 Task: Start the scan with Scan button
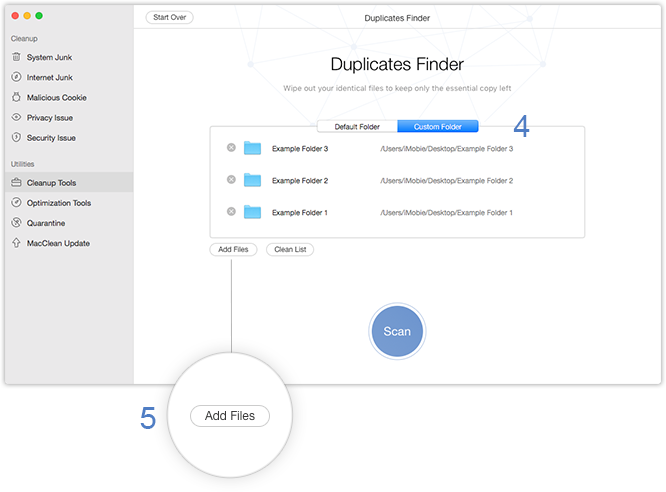[x=397, y=331]
